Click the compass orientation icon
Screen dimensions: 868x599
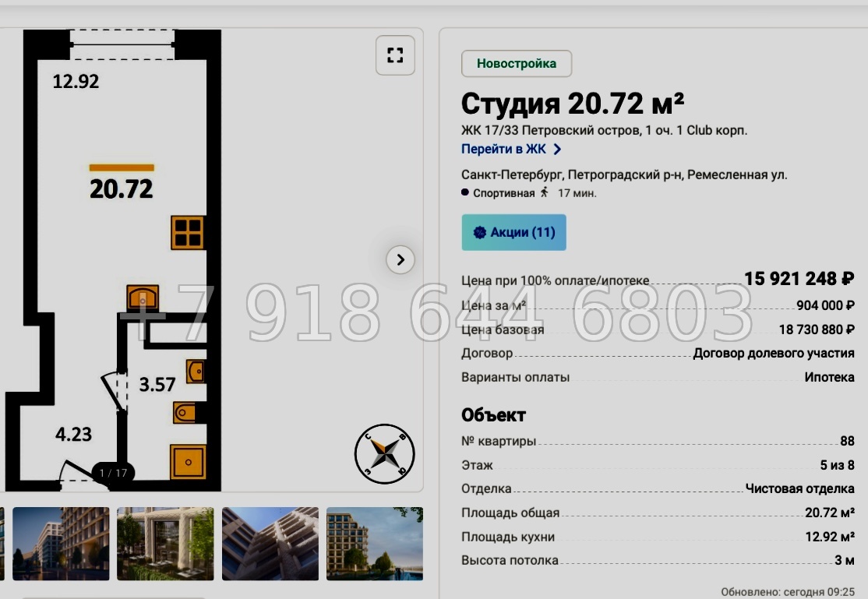tap(384, 454)
